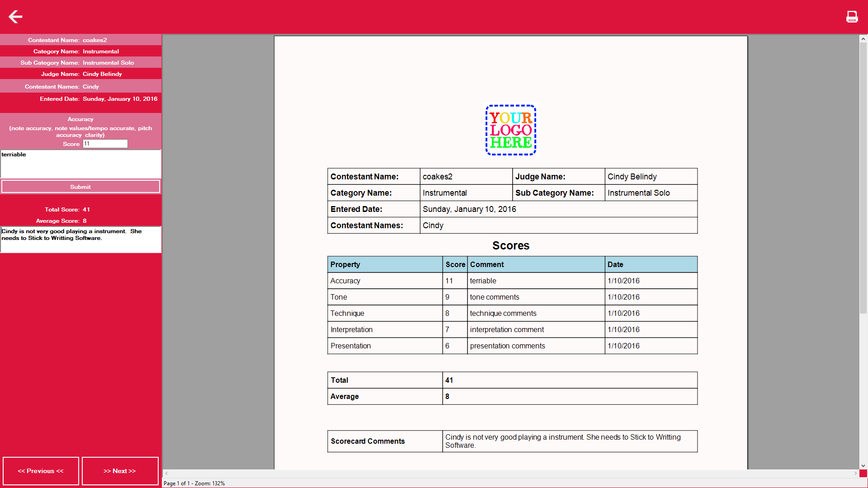Click the YOUR LOGO HERE image
868x488 pixels.
point(511,130)
